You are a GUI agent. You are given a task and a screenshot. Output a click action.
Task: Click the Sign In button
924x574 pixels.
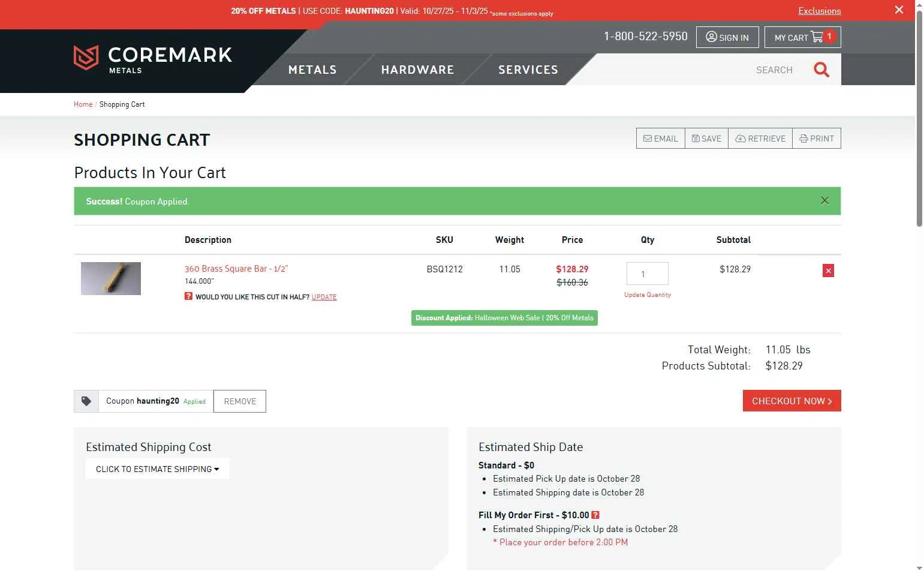tap(727, 37)
